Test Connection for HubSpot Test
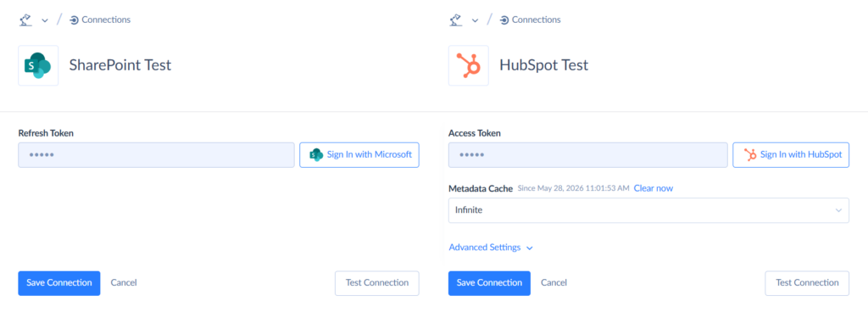Viewport: 868px width, 323px height. (x=807, y=283)
